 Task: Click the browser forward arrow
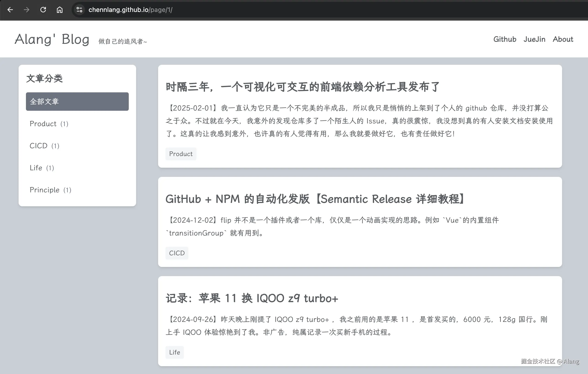tap(27, 10)
